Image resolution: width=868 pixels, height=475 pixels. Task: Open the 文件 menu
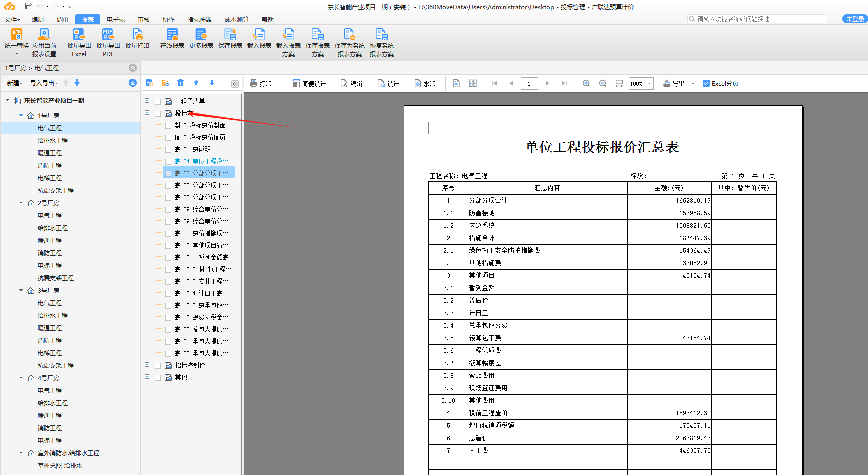point(12,19)
